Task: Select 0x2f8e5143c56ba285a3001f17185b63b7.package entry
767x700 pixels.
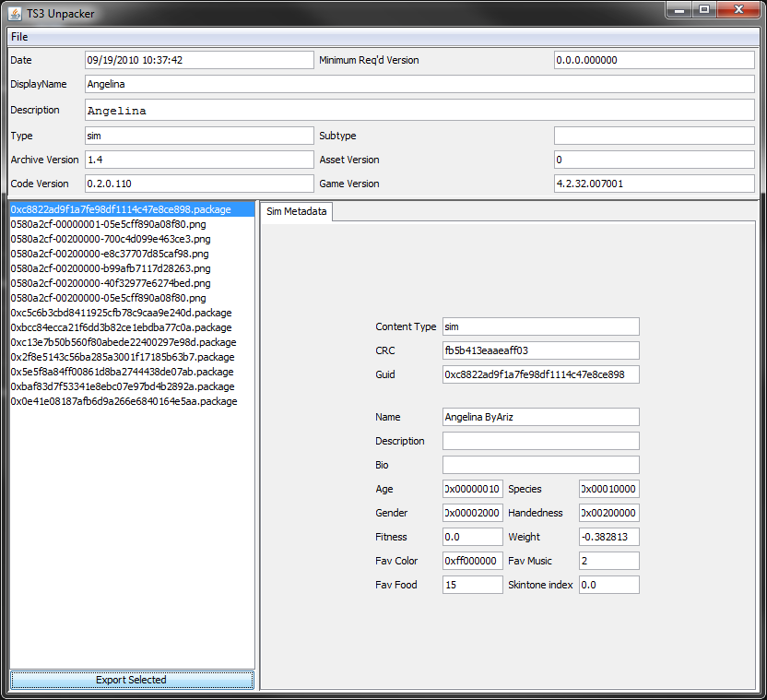Action: tap(132, 357)
